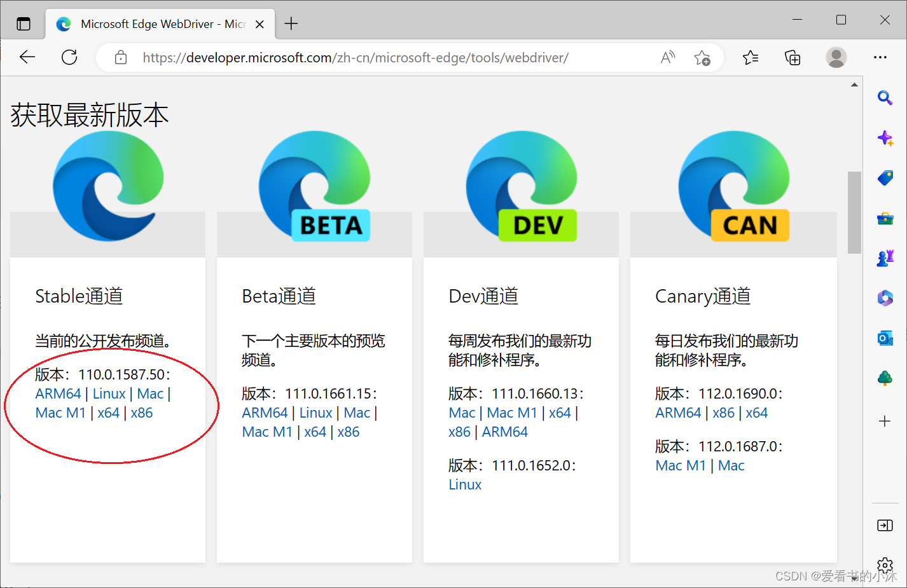Image resolution: width=907 pixels, height=588 pixels.
Task: Click the Edge BETA logo
Action: click(x=315, y=186)
